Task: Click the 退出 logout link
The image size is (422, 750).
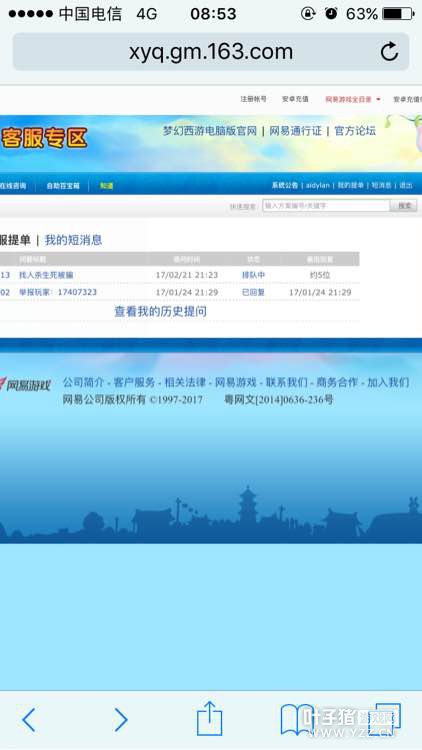Action: pyautogui.click(x=406, y=185)
